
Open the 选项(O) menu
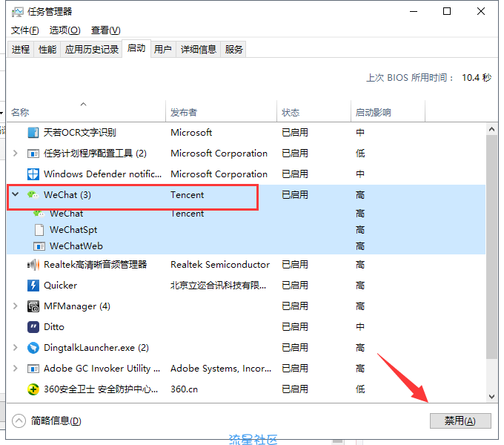(64, 30)
